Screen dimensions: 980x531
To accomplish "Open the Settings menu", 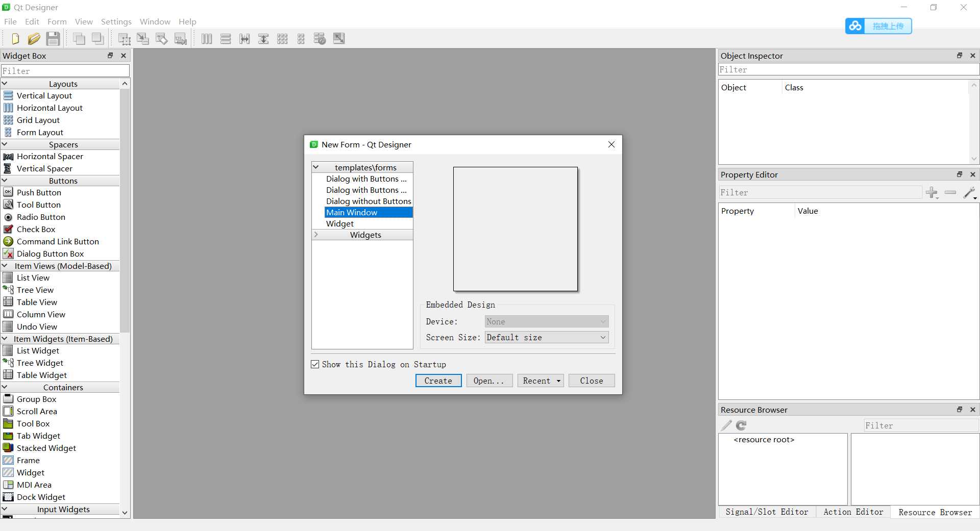I will tap(116, 21).
